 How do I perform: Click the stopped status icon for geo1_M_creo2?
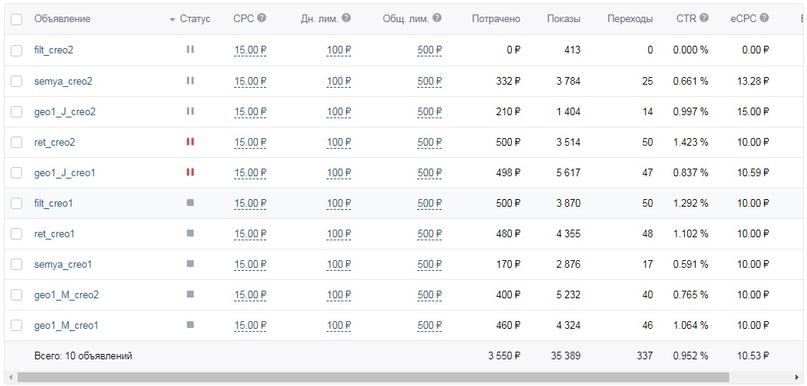tap(190, 294)
